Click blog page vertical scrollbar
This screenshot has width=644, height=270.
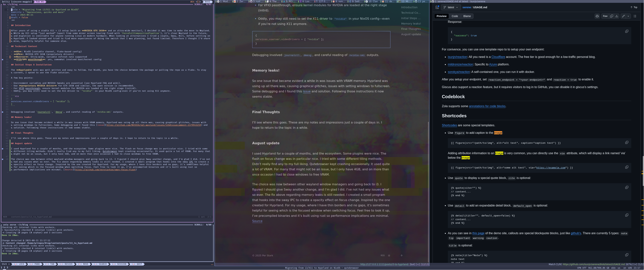pyautogui.click(x=429, y=192)
